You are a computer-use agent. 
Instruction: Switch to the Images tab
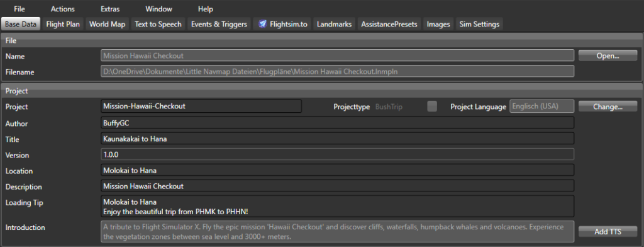pos(438,25)
